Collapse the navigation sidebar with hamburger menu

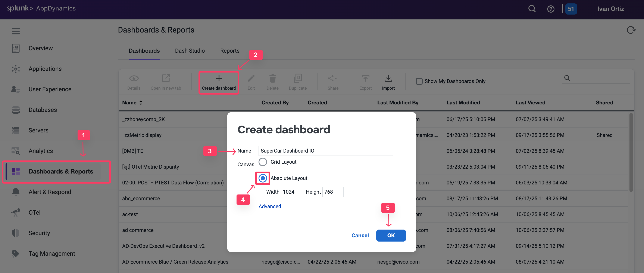click(16, 31)
